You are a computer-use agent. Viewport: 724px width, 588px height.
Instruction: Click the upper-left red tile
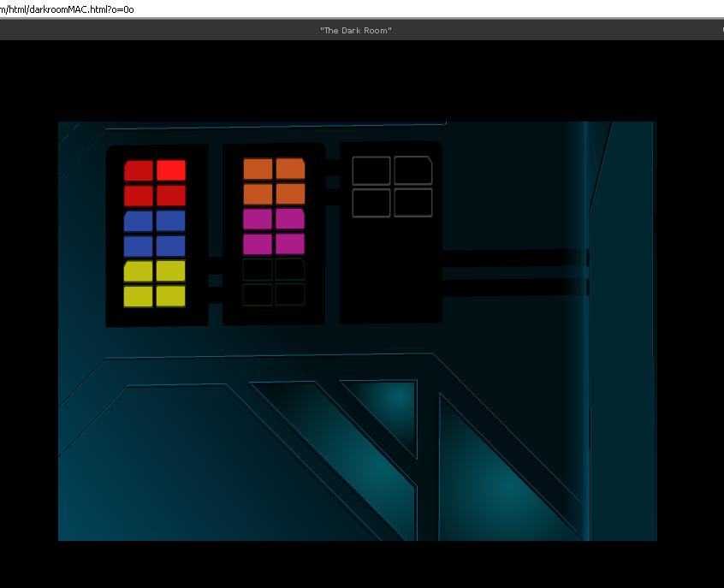[139, 171]
